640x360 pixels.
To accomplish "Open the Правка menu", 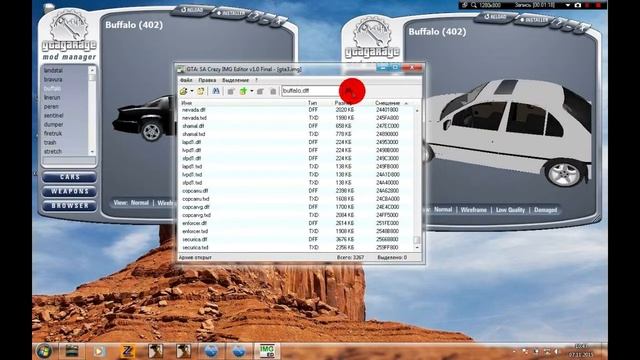I will [207, 80].
